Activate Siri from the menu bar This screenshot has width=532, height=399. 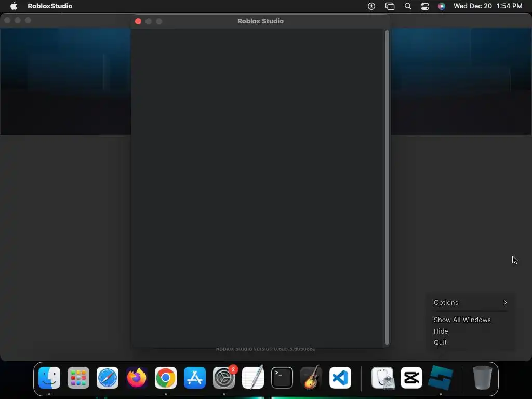tap(442, 6)
